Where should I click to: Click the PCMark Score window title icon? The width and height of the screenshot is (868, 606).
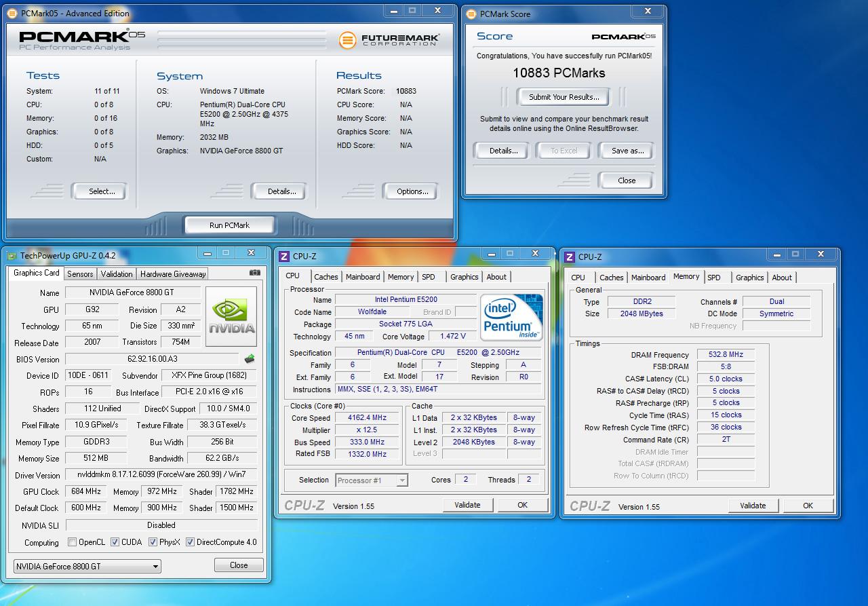pyautogui.click(x=472, y=14)
